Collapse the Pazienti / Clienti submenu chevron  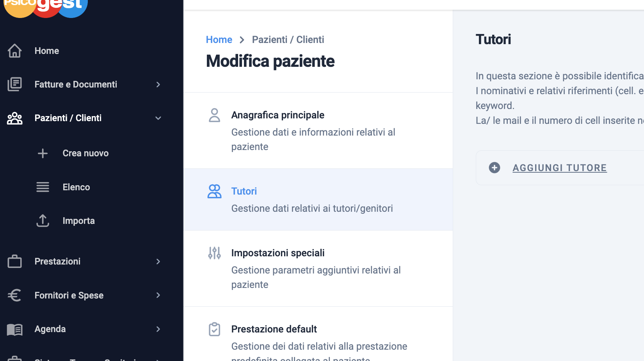(158, 118)
